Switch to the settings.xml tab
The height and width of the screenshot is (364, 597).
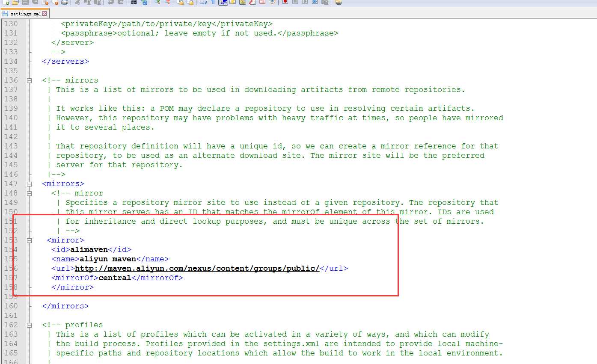[24, 14]
